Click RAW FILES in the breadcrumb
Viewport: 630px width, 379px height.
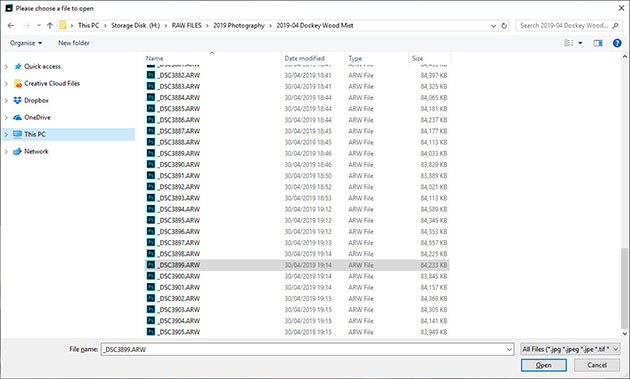186,25
